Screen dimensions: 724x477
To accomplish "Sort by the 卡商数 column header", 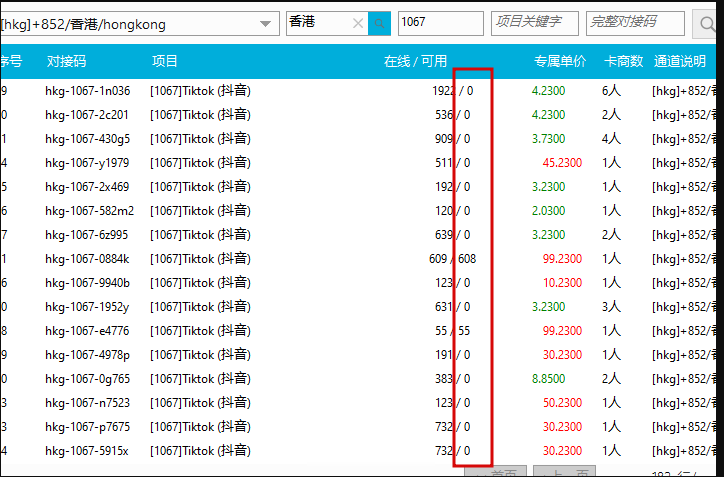I will (623, 61).
